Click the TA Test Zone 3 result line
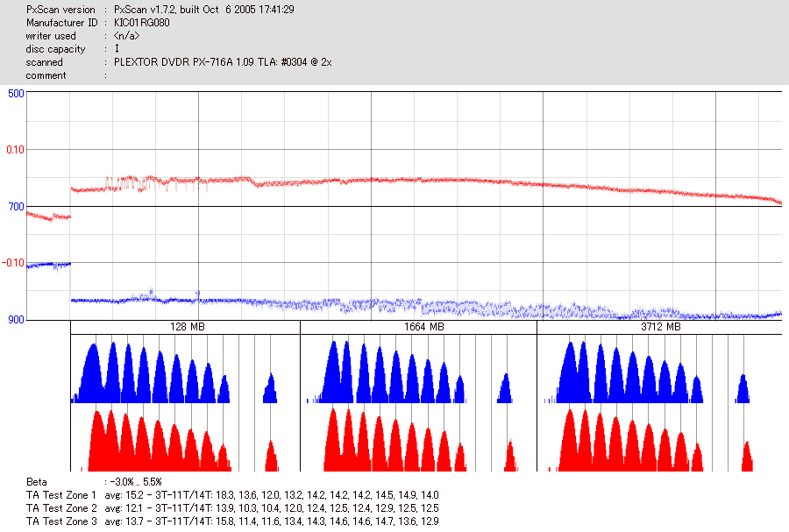This screenshot has height=532, width=789. tap(232, 521)
